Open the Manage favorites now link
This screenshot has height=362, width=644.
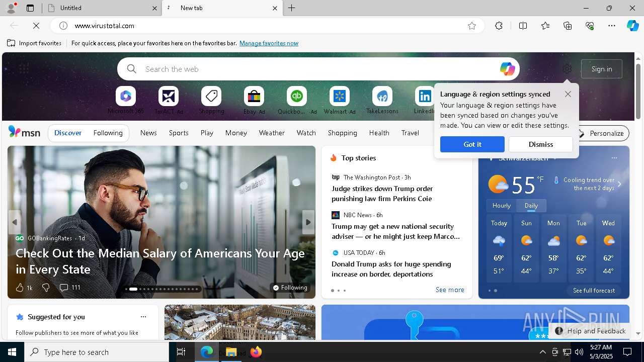point(269,43)
